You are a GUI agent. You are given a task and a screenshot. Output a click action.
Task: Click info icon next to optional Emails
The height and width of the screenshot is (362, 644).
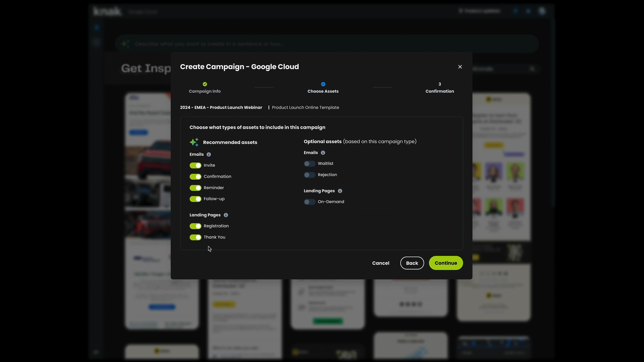[x=323, y=153]
